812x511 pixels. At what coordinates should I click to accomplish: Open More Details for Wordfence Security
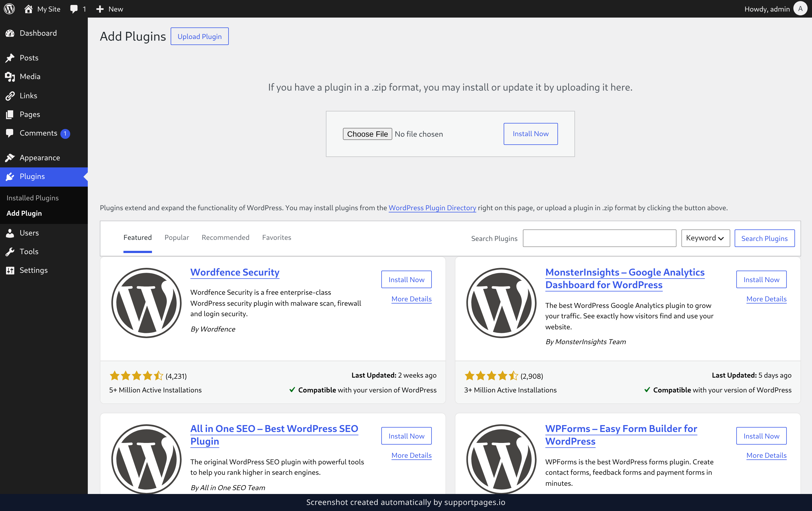tap(411, 299)
